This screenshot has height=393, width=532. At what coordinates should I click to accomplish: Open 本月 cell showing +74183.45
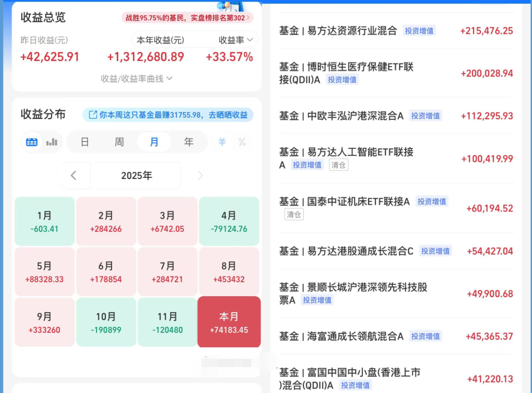229,322
